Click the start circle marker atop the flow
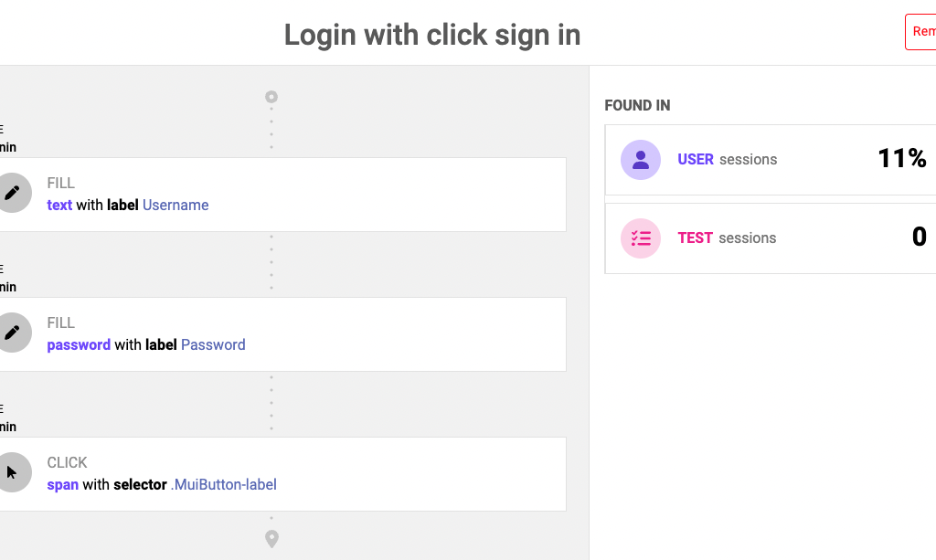This screenshot has height=560, width=936. 271,97
